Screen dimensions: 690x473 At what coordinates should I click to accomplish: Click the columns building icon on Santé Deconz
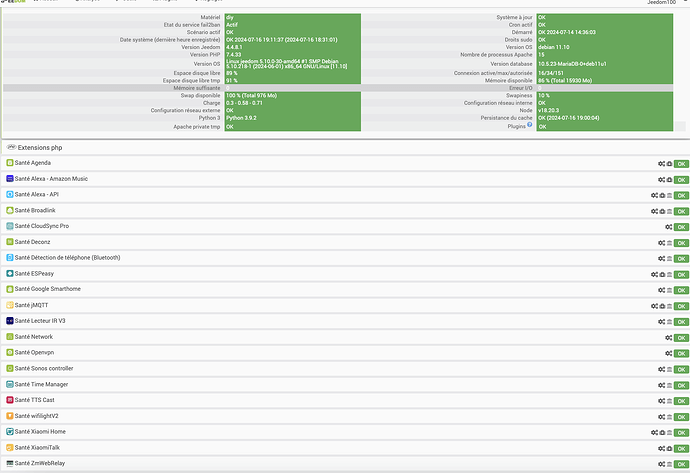click(669, 243)
